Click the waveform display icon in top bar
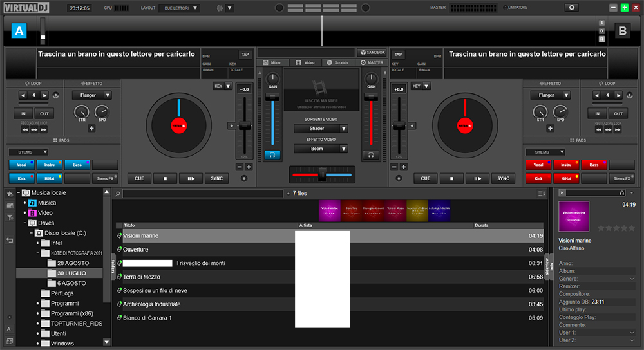The image size is (644, 350). pos(220,8)
